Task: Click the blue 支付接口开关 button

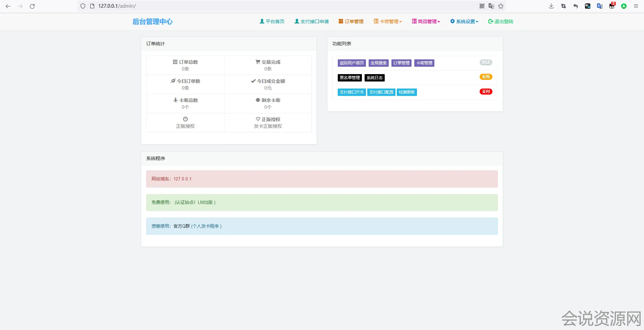Action: coord(352,92)
